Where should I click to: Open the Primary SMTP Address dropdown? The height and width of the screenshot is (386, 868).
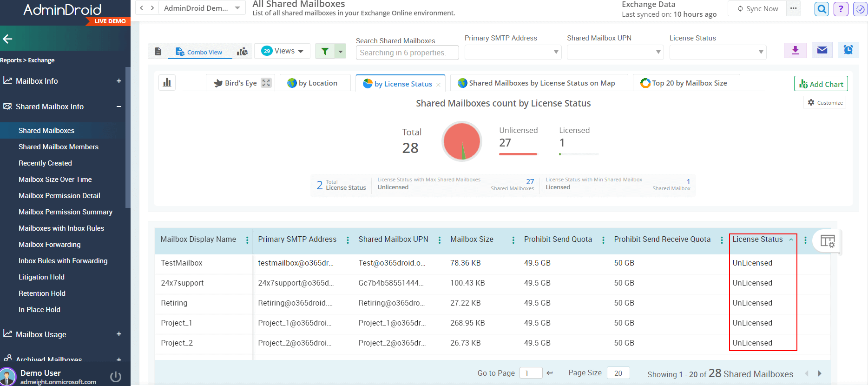pos(513,52)
